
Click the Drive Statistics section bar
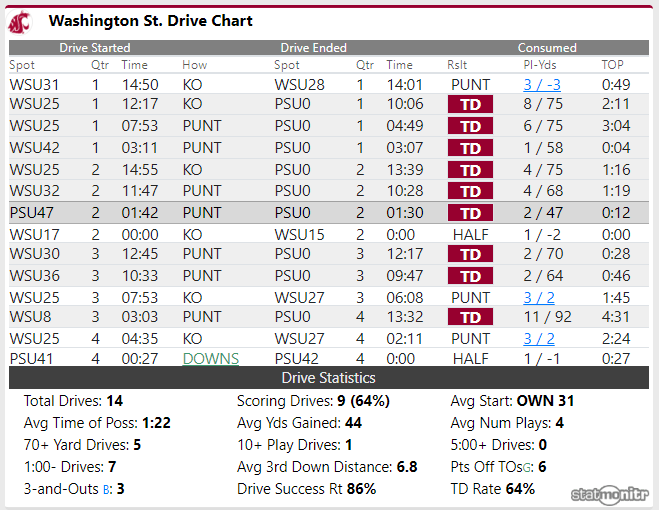pyautogui.click(x=329, y=378)
